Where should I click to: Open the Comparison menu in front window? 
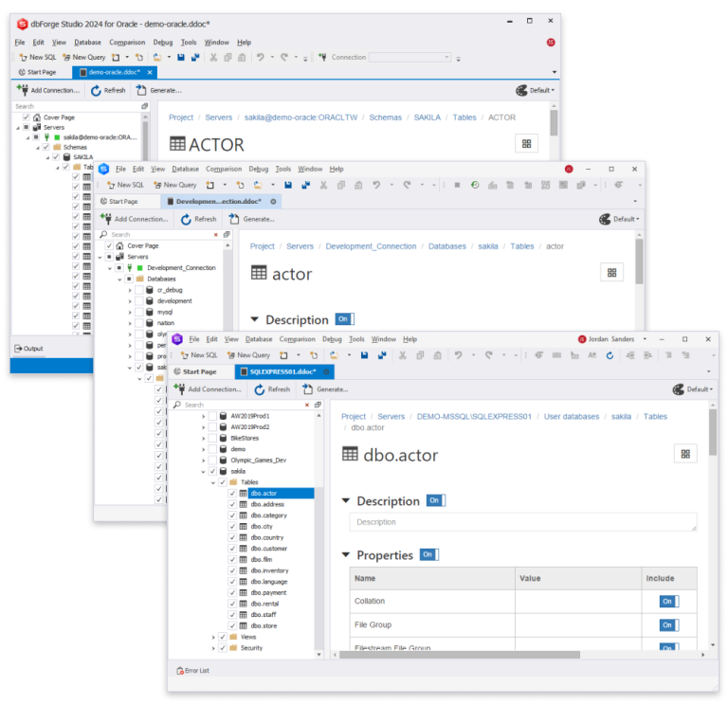click(297, 339)
